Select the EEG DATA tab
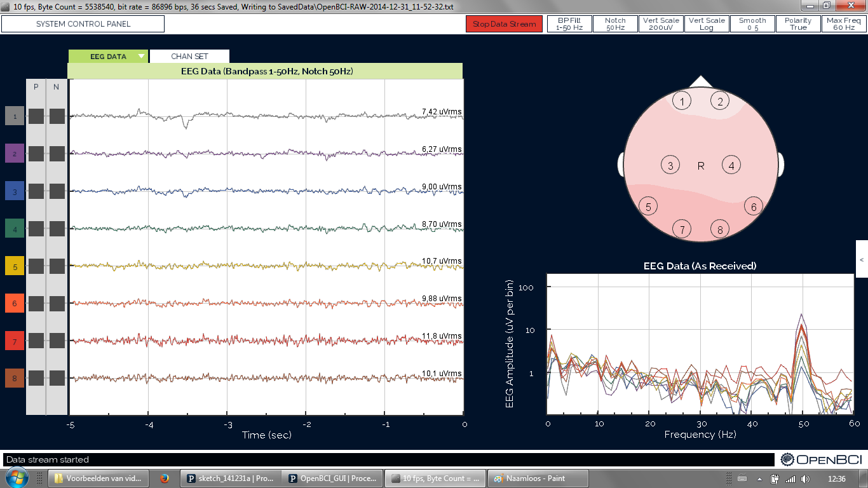 pos(108,56)
